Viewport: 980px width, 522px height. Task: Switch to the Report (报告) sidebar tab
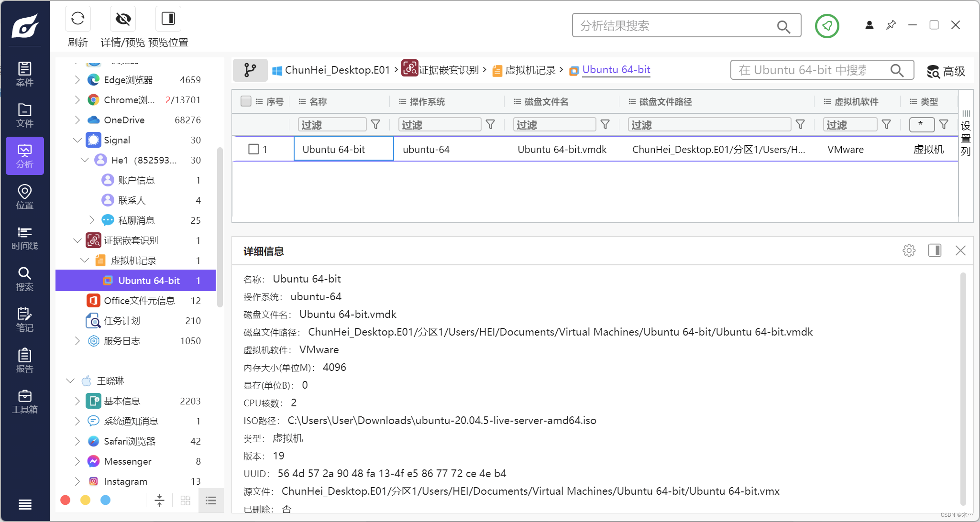click(24, 361)
